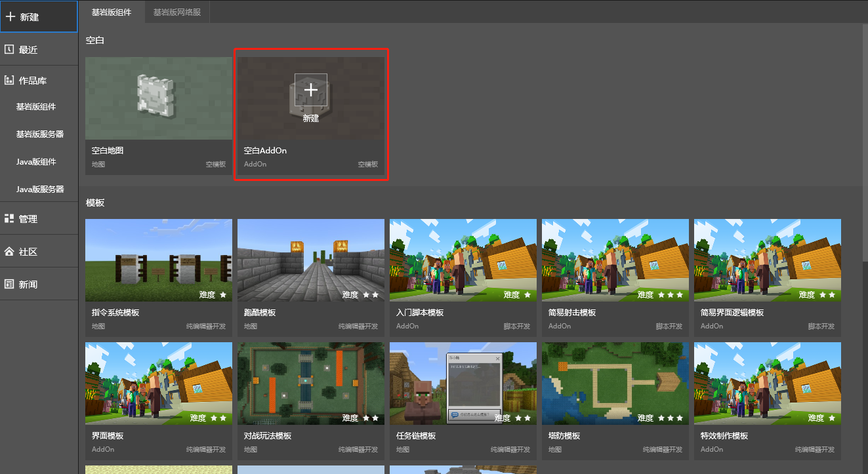This screenshot has height=474, width=868.
Task: Open the 社区 menu item
Action: coord(39,252)
